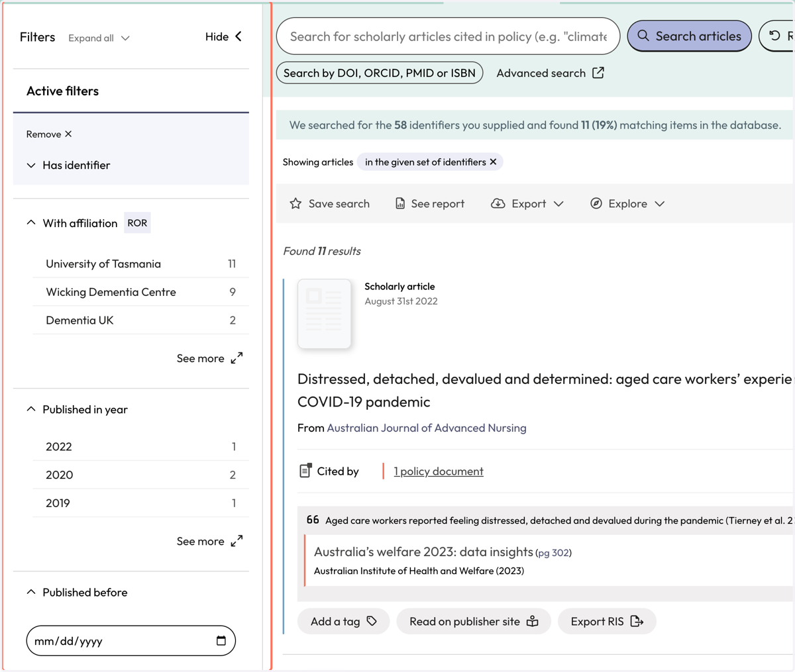This screenshot has width=795, height=672.
Task: Click the star icon for Save search
Action: coord(295,203)
